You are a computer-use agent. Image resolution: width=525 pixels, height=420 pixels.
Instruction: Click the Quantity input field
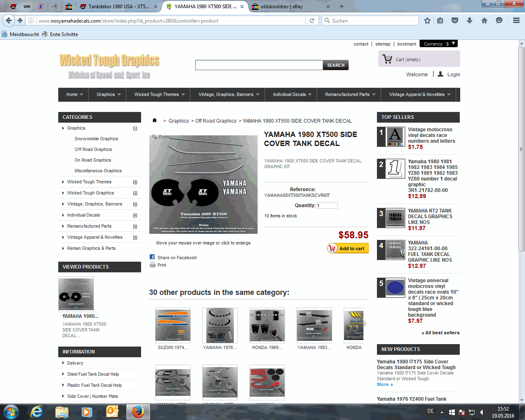[x=327, y=205]
